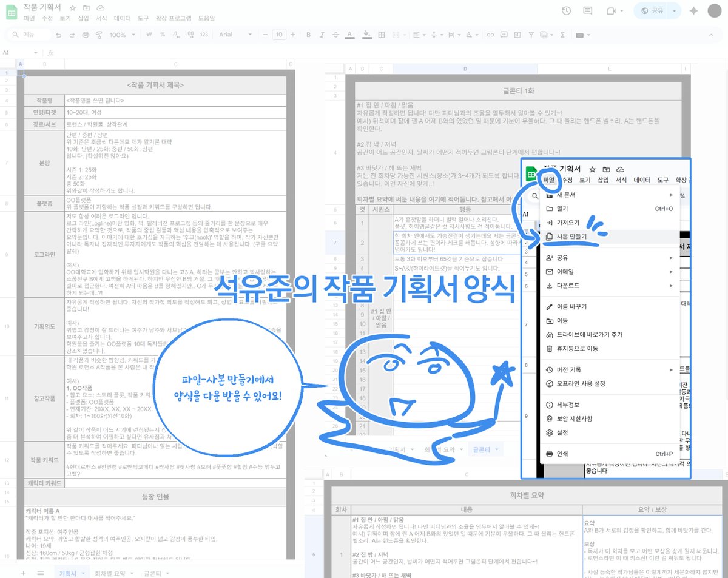Screen dimensions: 728x578
Task: Open the comments panel icon
Action: (587, 11)
